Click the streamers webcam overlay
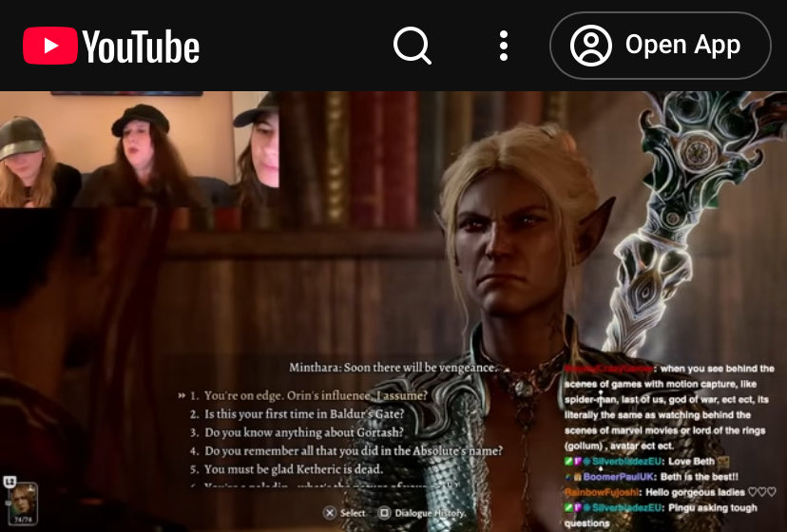 (139, 149)
